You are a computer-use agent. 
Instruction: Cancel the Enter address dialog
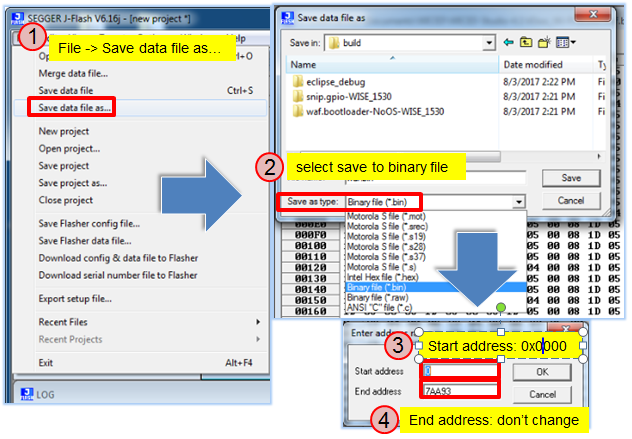pos(543,393)
